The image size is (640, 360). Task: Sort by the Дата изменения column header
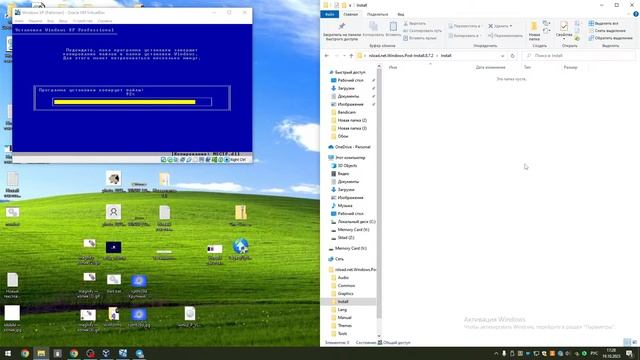coord(490,67)
